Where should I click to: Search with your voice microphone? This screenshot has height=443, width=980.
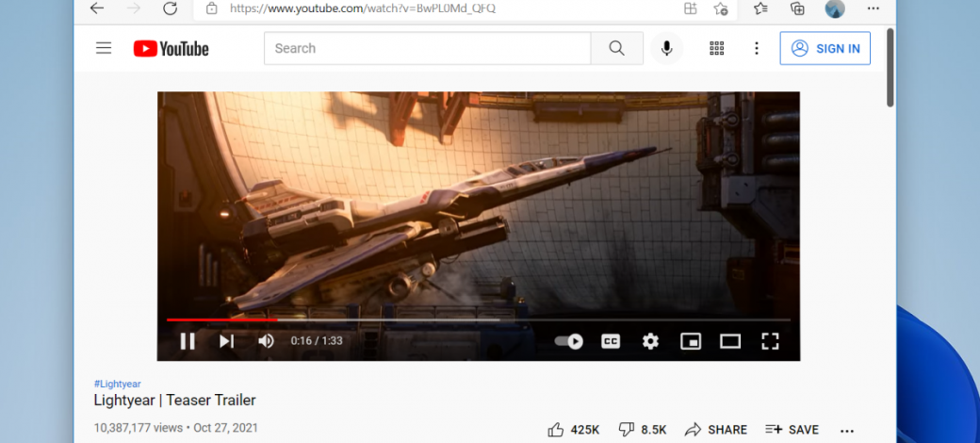click(x=667, y=48)
